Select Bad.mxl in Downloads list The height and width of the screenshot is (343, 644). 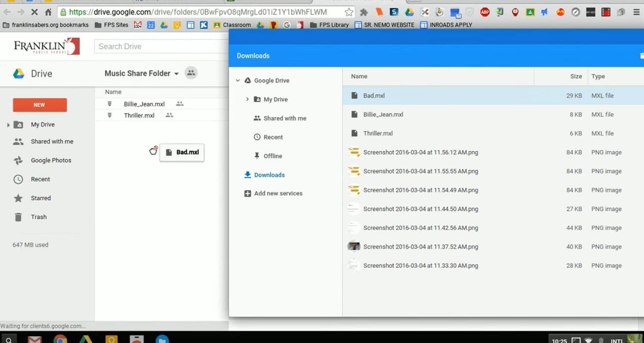[x=493, y=96]
